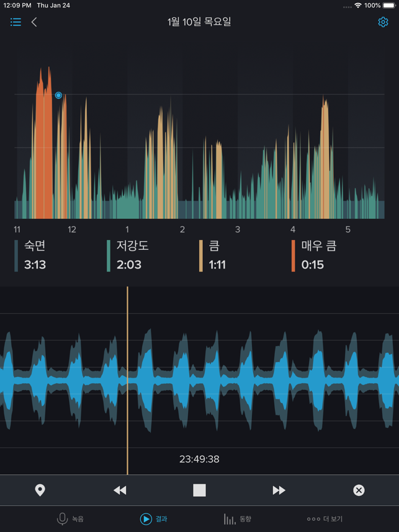The height and width of the screenshot is (532, 399).
Task: Switch to the 녹음 tab
Action: [x=70, y=519]
